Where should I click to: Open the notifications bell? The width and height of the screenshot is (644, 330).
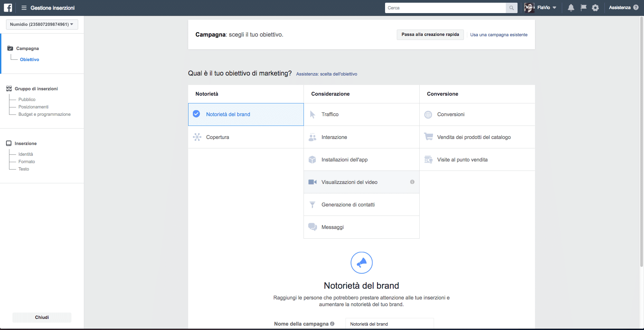571,8
